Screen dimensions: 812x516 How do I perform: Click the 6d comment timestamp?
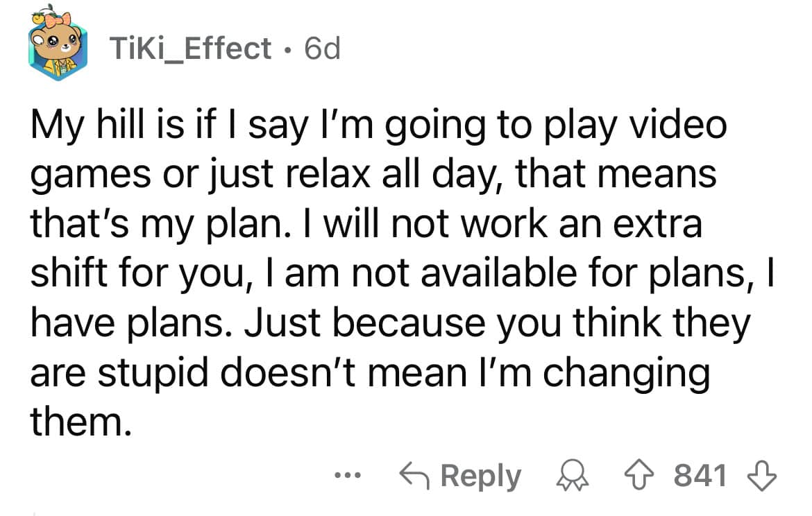323,49
